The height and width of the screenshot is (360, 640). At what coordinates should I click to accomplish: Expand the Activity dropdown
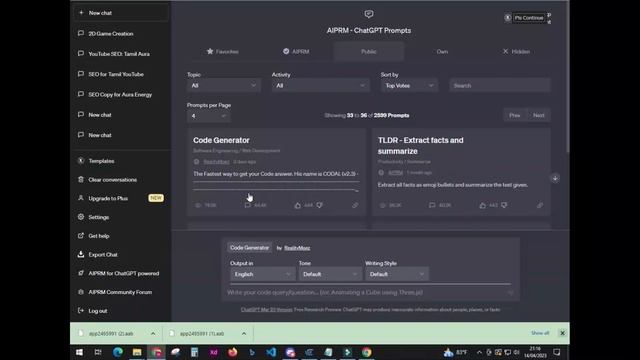pos(320,86)
